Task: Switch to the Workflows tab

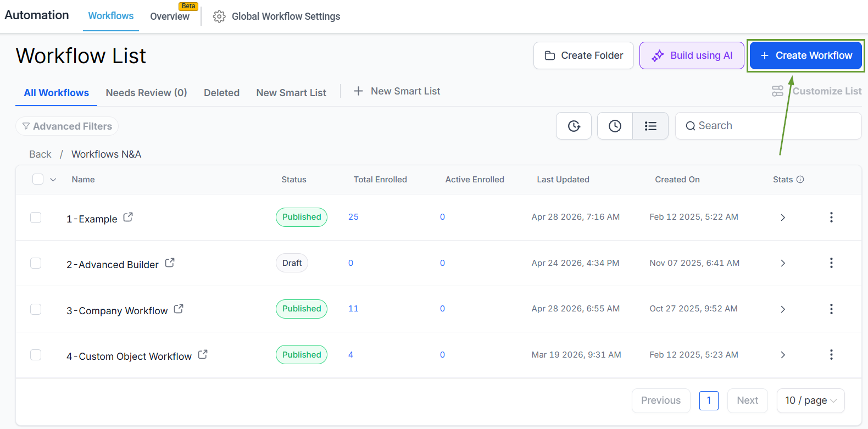Action: (x=111, y=16)
